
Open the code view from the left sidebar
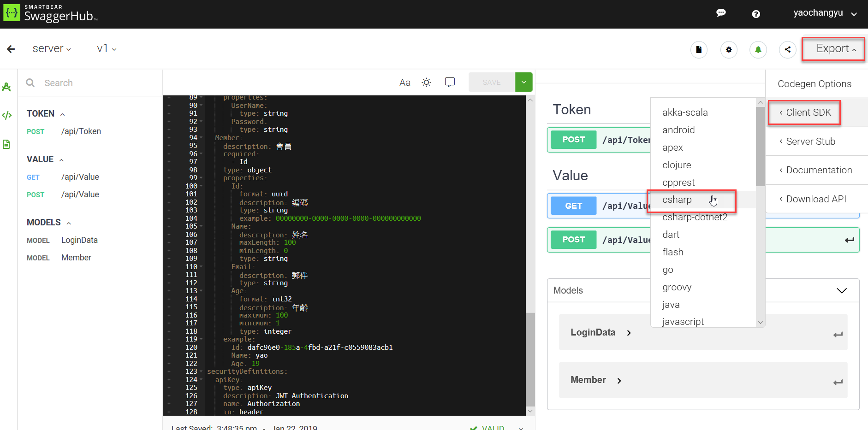(7, 115)
